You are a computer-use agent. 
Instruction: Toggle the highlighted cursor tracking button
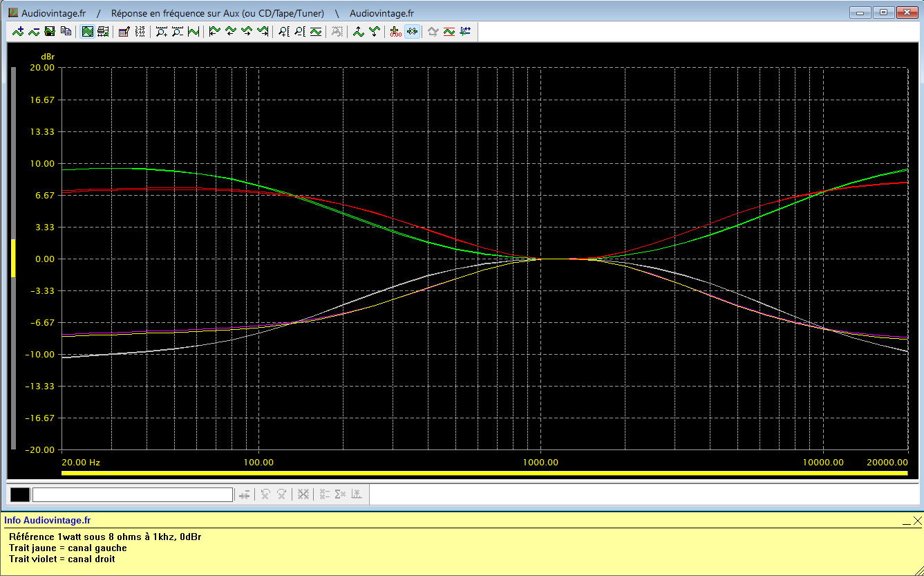tap(412, 31)
